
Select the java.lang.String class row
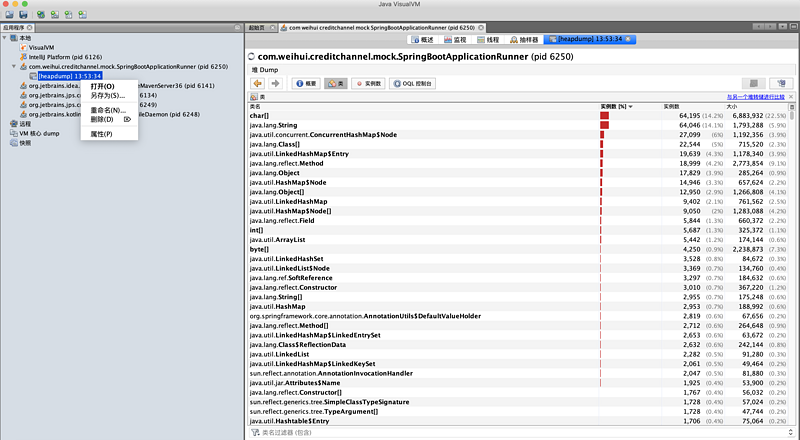(519, 125)
